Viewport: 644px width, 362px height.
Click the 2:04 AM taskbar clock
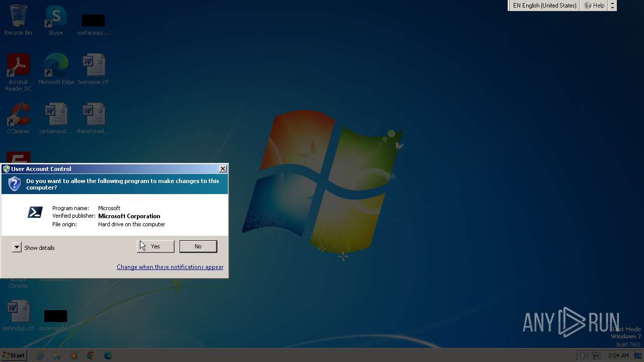point(618,355)
